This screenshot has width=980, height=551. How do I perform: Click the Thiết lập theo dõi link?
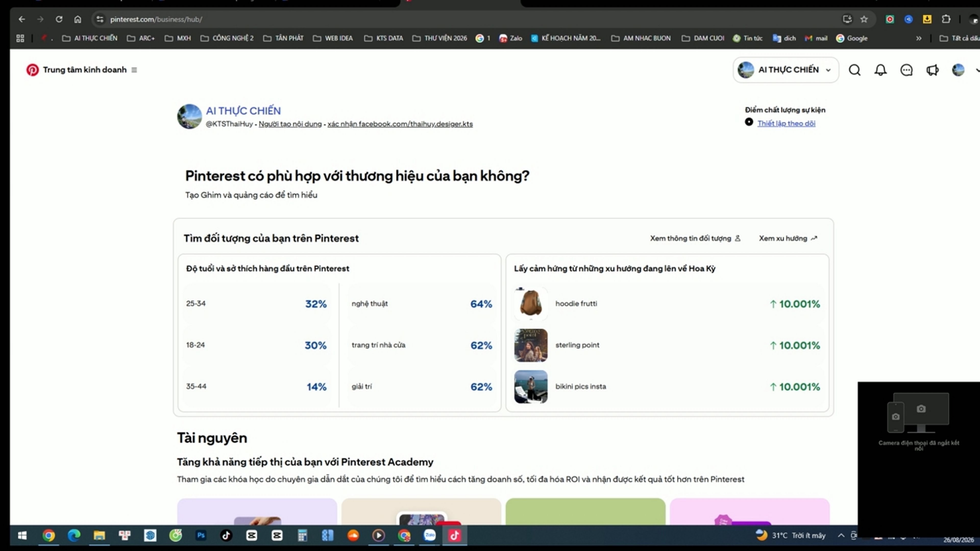786,123
